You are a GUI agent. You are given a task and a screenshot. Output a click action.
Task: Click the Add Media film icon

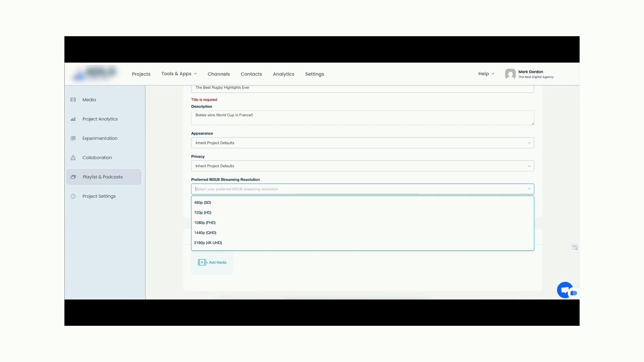pos(202,262)
